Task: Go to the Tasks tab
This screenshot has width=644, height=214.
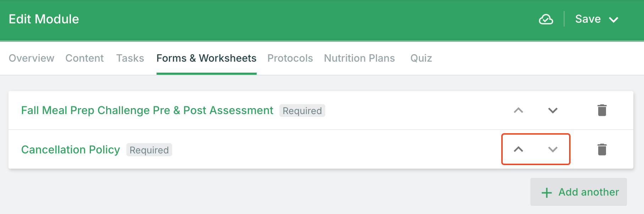Action: 130,58
